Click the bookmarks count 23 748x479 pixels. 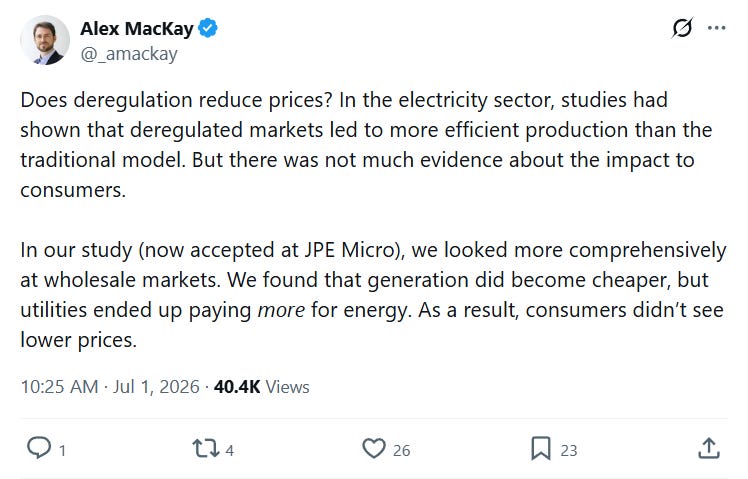click(x=569, y=450)
